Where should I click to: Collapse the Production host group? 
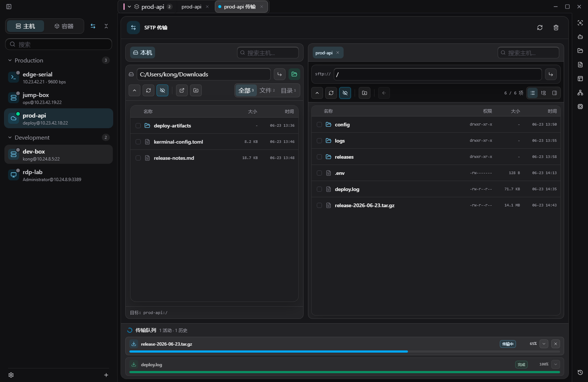tap(10, 60)
